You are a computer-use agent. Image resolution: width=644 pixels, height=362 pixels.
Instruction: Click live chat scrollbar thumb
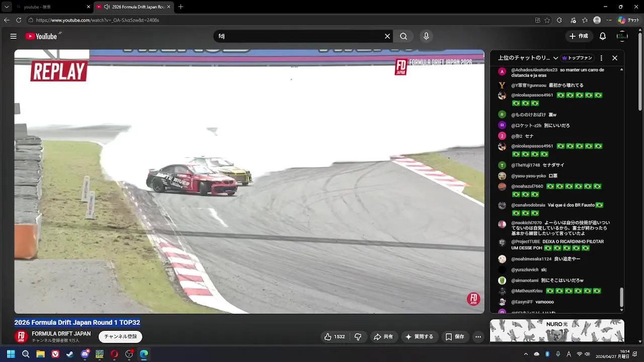tap(621, 298)
